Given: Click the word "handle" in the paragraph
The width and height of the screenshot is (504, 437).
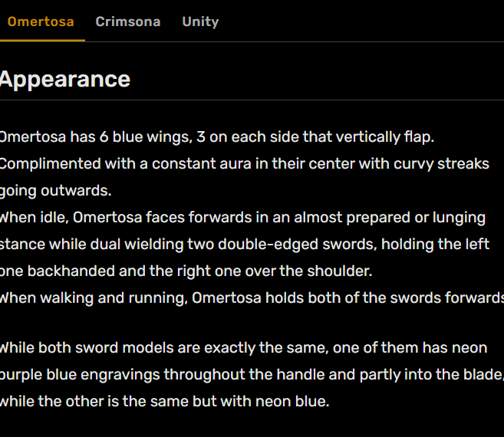Looking at the screenshot, I should (330, 375).
